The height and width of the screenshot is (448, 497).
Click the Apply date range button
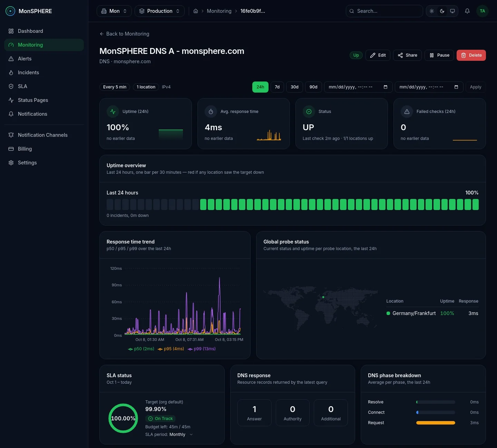click(476, 87)
